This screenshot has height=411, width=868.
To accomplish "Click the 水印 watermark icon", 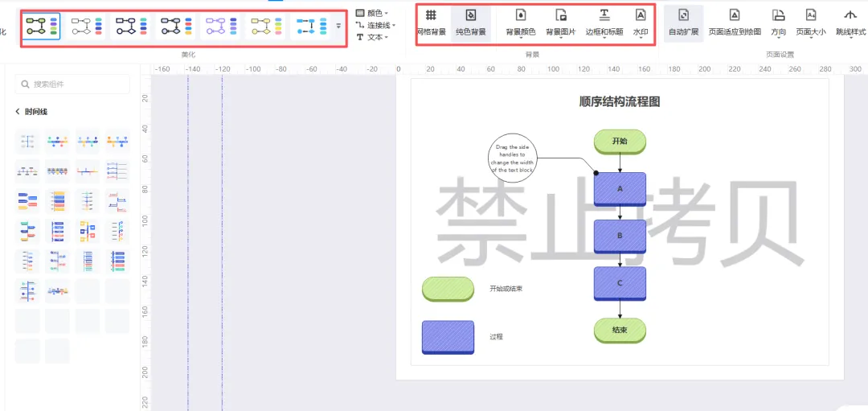I will coord(641,15).
